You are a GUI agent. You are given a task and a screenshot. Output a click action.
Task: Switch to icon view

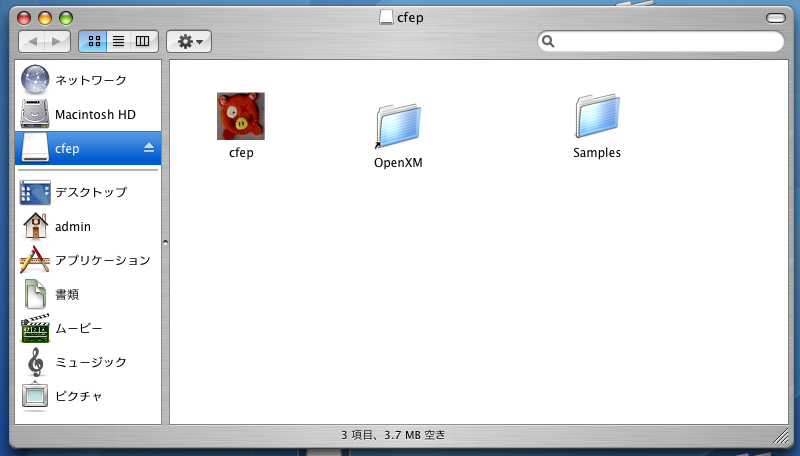tap(94, 41)
